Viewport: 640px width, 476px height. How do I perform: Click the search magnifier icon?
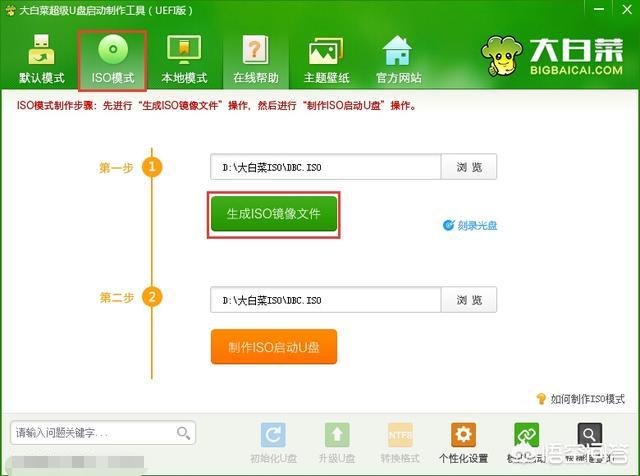click(183, 433)
